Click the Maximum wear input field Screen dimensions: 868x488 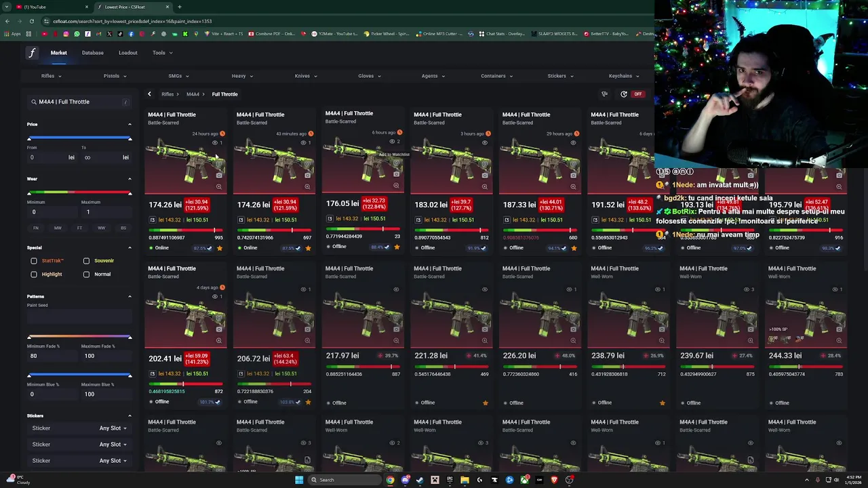106,212
